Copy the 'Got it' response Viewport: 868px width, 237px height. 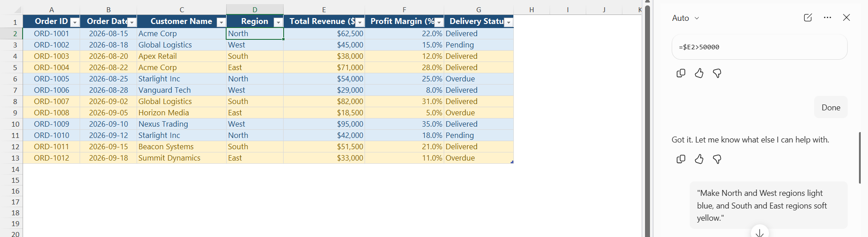[681, 159]
